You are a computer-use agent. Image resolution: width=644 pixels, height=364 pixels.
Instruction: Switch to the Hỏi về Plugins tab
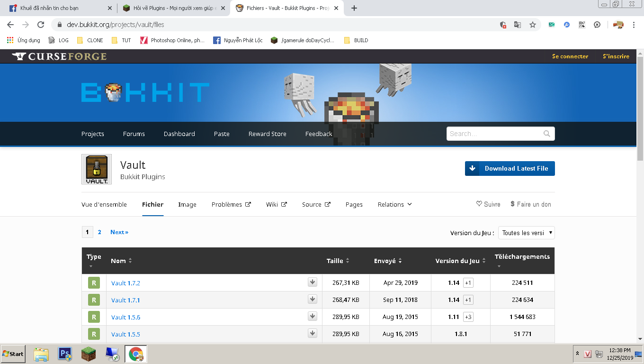click(173, 8)
